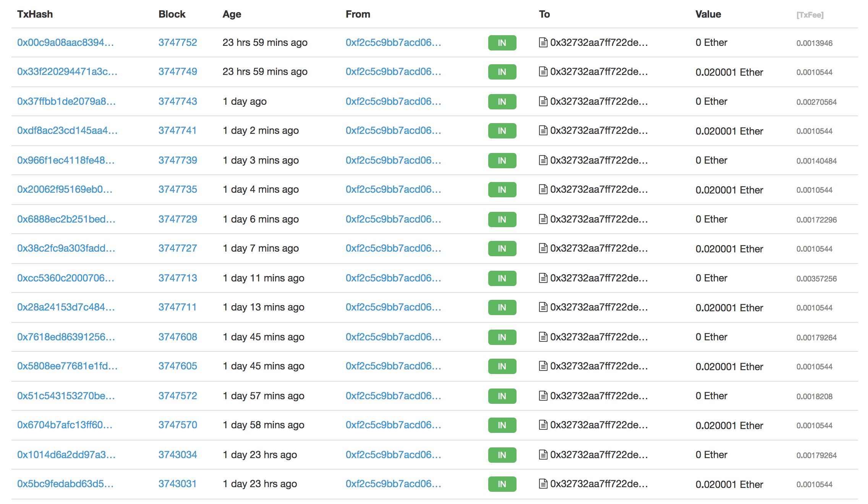Click contract icon in block 3747608 row

(543, 337)
